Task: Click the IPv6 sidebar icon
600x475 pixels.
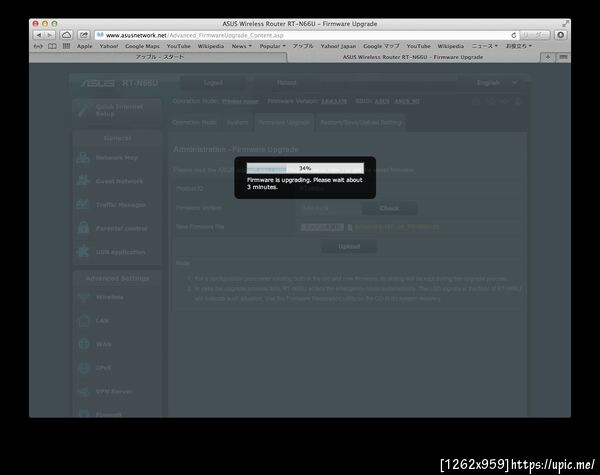Action: pos(84,368)
